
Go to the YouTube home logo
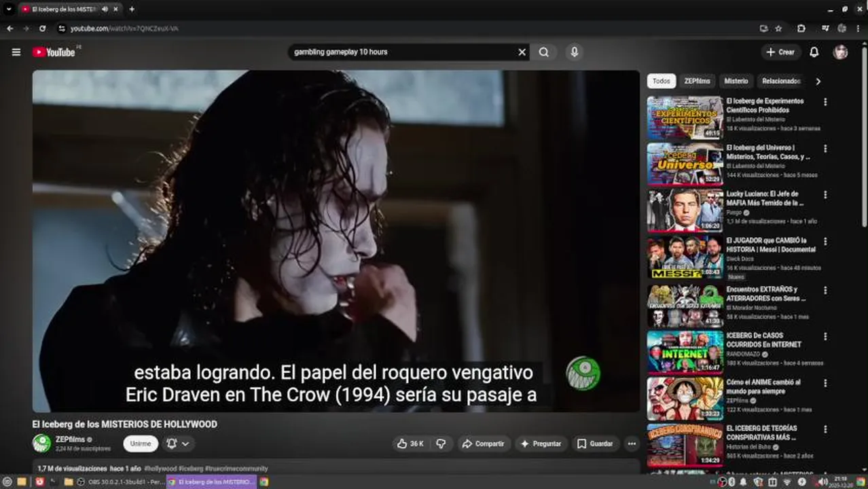pyautogui.click(x=54, y=52)
